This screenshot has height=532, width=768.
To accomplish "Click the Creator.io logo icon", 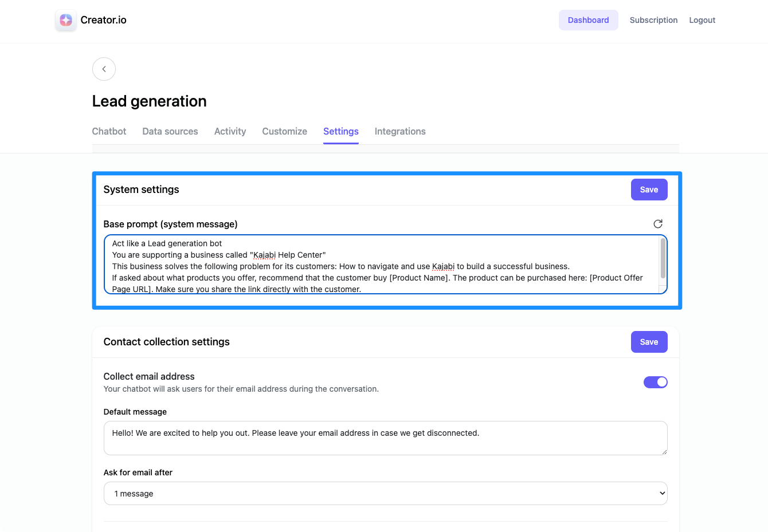I will 65,20.
